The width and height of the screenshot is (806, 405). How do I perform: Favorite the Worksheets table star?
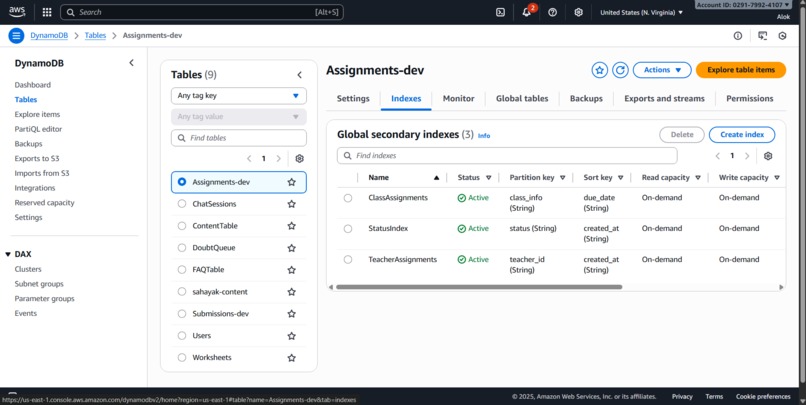click(x=291, y=358)
